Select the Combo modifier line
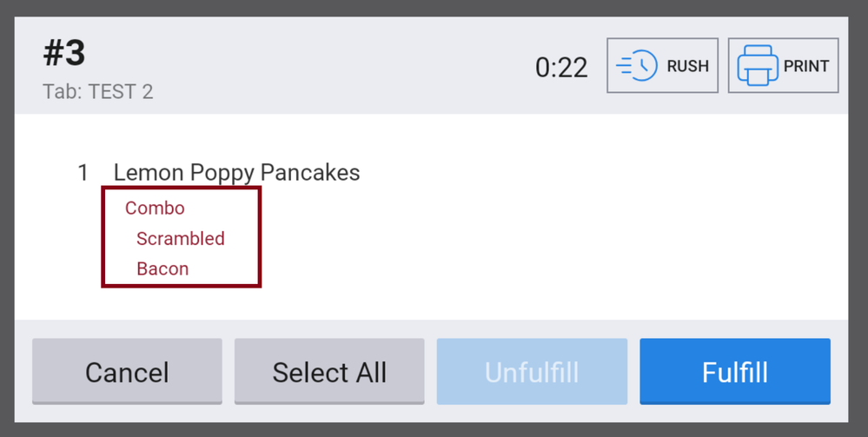 [x=155, y=208]
